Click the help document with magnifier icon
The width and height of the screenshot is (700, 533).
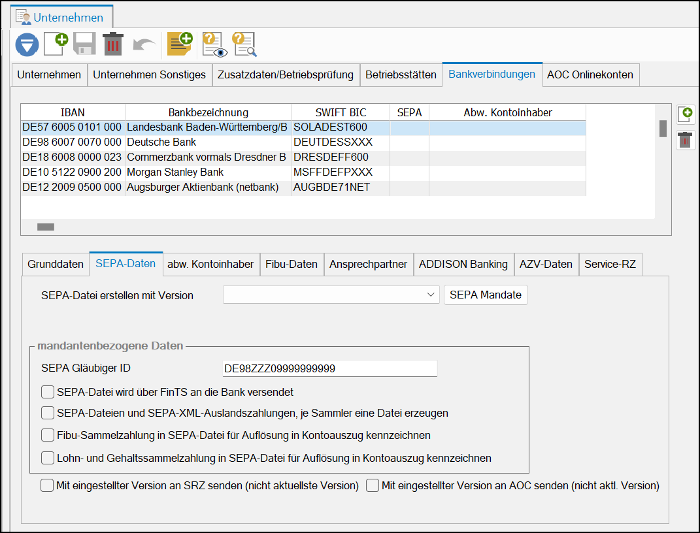[244, 45]
